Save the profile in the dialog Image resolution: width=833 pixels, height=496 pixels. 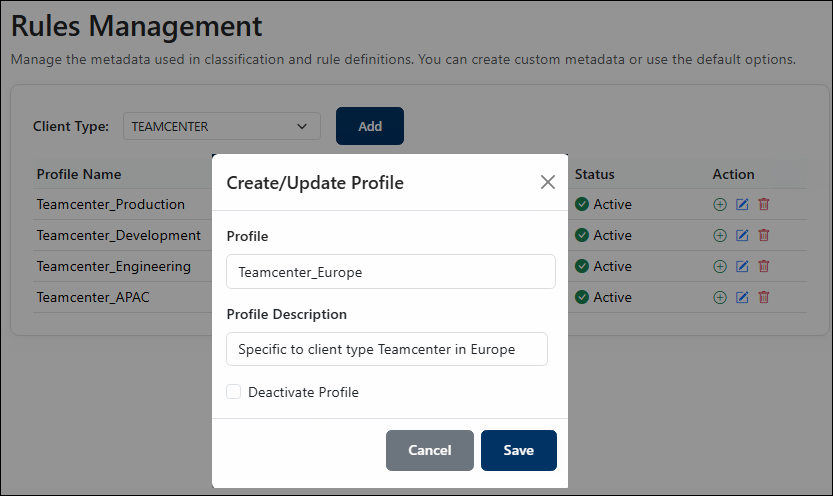click(x=518, y=450)
